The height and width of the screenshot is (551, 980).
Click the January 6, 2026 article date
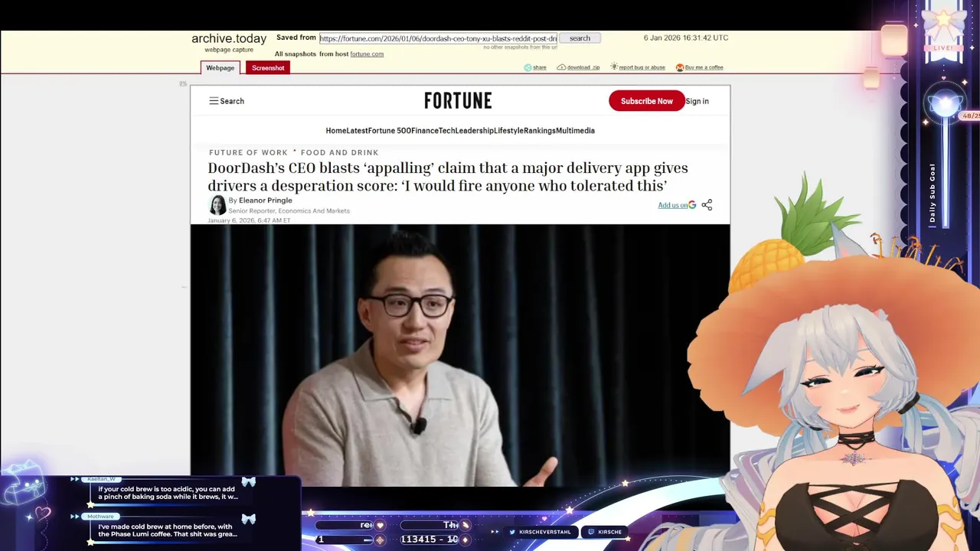(249, 220)
